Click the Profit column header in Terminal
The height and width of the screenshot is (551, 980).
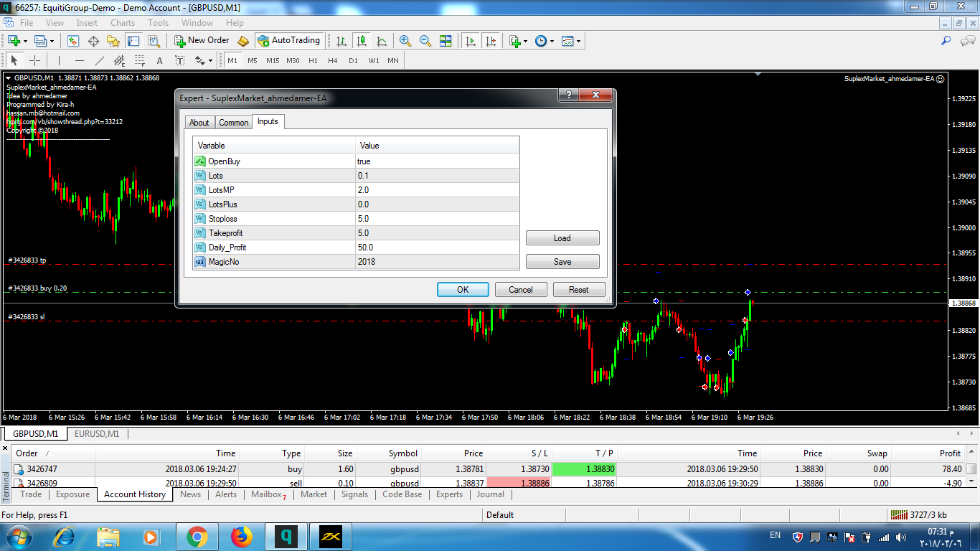(928, 453)
